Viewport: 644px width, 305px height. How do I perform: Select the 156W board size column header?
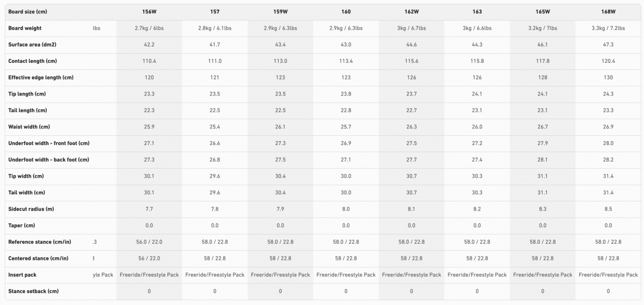pos(149,12)
